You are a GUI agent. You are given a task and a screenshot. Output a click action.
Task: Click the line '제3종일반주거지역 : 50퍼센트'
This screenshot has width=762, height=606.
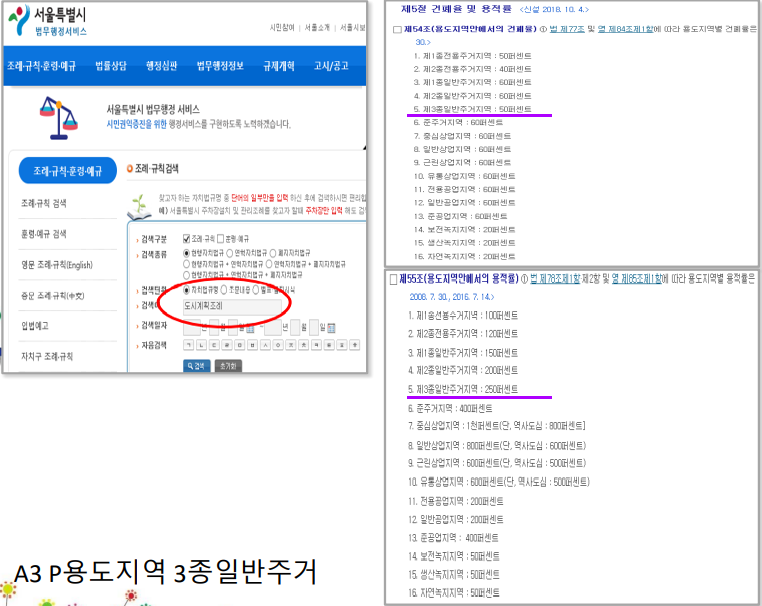point(472,109)
